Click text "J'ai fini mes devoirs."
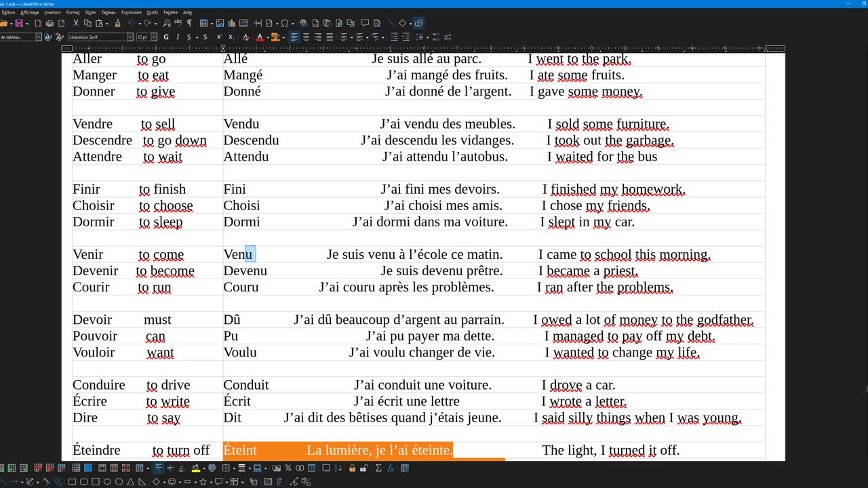This screenshot has width=868, height=488. click(x=440, y=189)
